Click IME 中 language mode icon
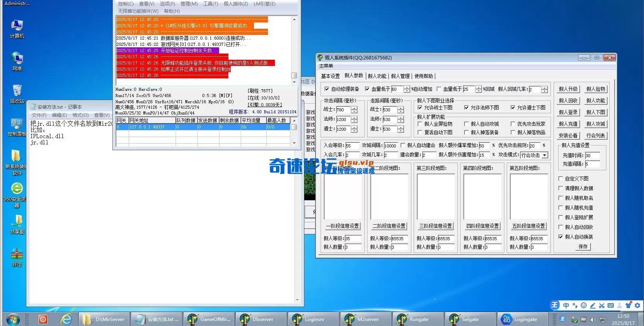This screenshot has height=326, width=644. [x=566, y=305]
